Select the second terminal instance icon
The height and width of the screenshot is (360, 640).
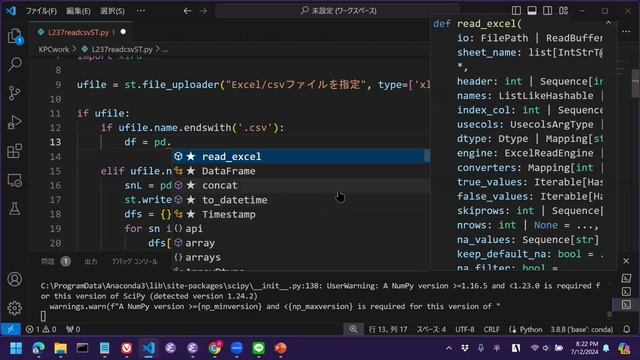626,291
